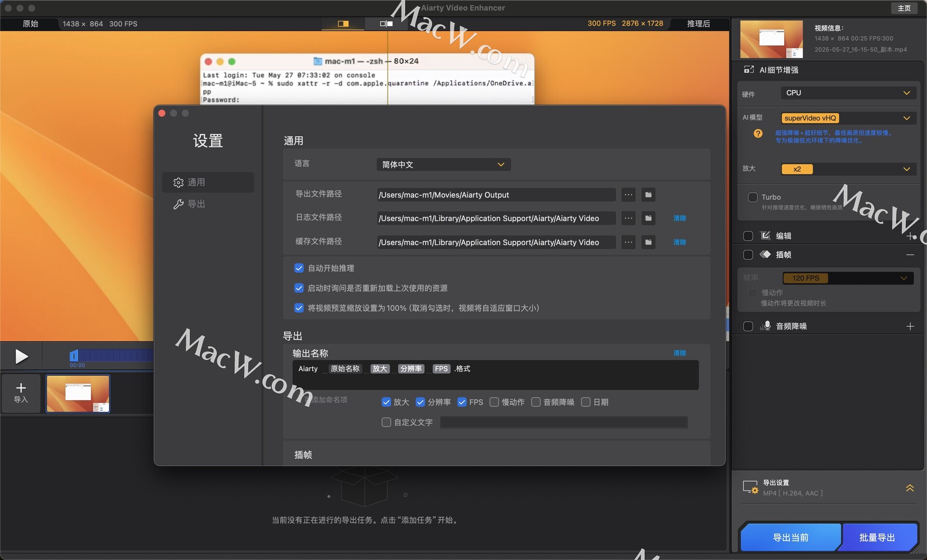Enable the 编辑 section checkbox
Image resolution: width=927 pixels, height=560 pixels.
(x=748, y=236)
